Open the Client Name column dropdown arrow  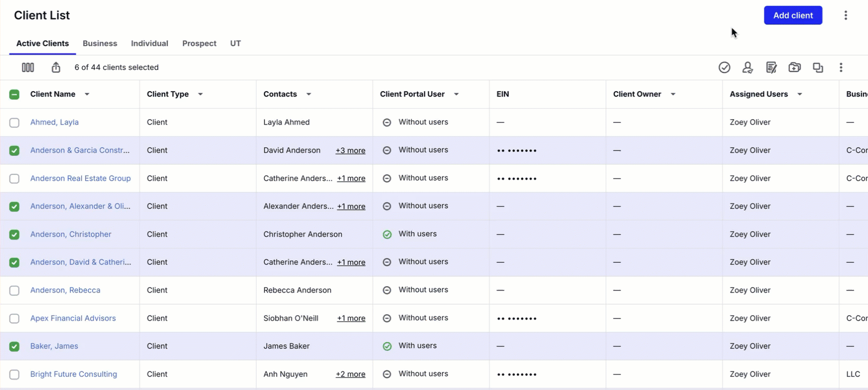87,94
